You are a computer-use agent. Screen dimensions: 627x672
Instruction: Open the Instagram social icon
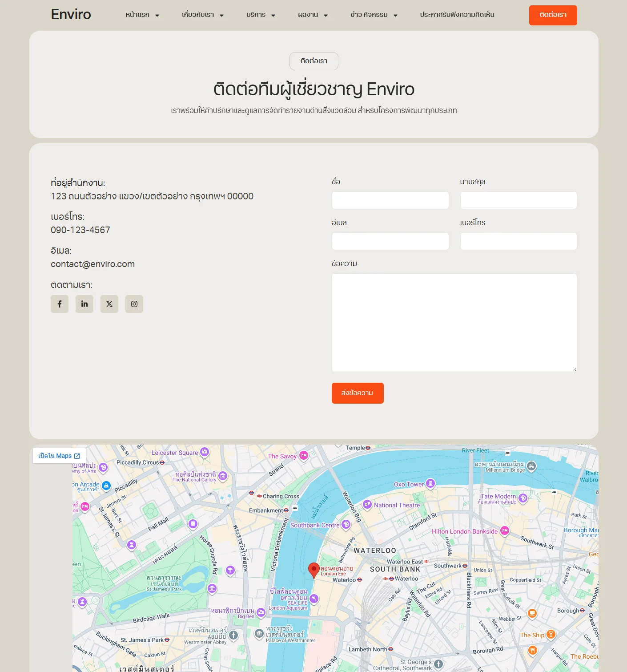click(134, 304)
